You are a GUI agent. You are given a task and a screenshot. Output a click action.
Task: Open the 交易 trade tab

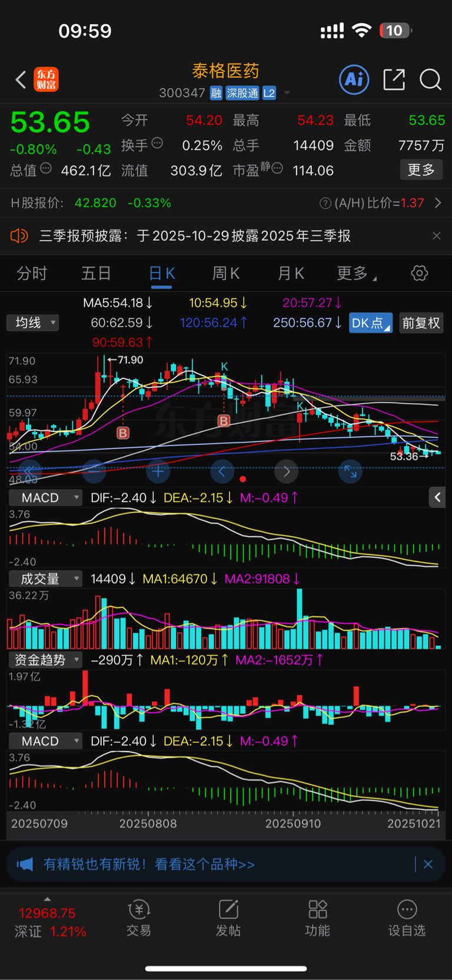139,919
